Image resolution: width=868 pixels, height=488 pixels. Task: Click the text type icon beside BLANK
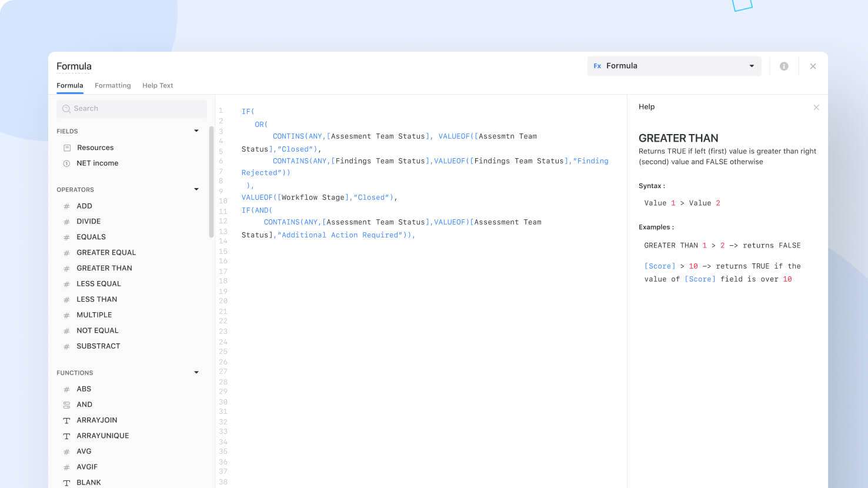point(66,483)
